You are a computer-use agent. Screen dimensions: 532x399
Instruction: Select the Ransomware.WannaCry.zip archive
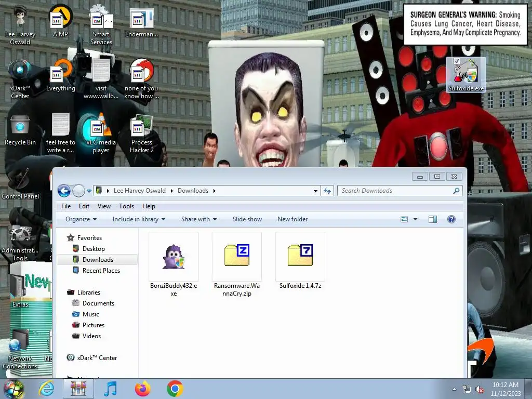(x=237, y=264)
